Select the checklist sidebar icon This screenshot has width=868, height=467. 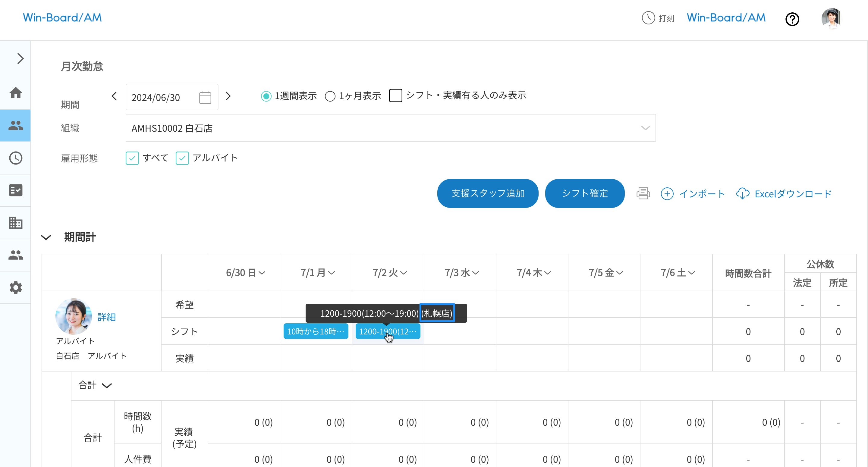(x=15, y=190)
